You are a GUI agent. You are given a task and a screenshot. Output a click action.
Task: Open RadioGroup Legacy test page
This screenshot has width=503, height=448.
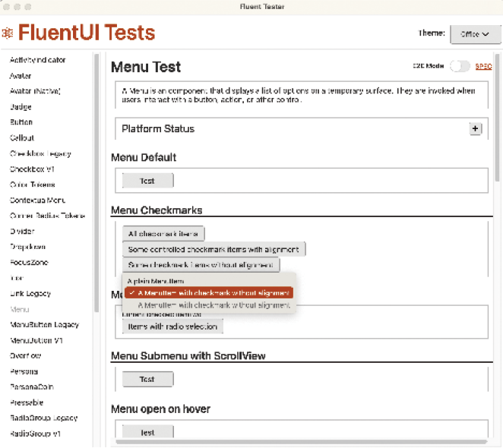pyautogui.click(x=43, y=418)
